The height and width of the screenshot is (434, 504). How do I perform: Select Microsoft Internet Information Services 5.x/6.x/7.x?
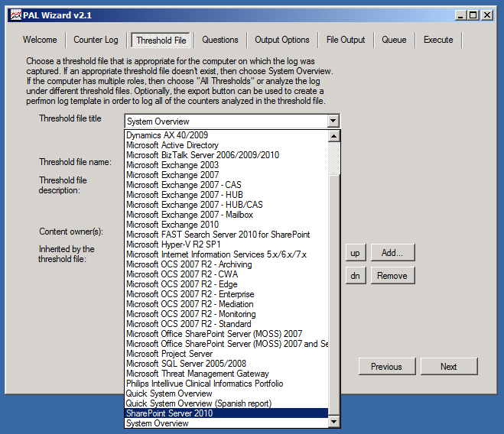click(x=226, y=254)
